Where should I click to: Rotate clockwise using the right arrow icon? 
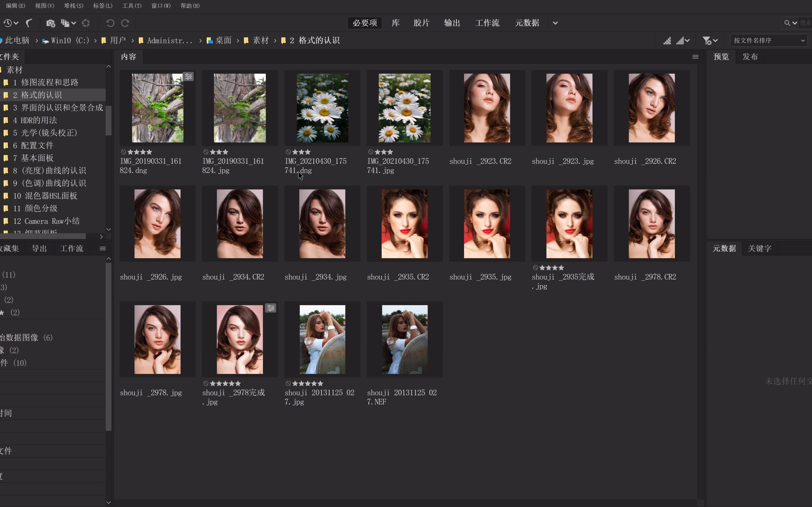click(x=125, y=23)
